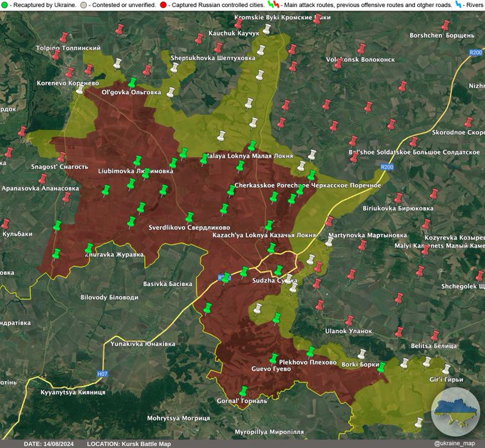Click the green Recaptured by Ukraine legend dot
The width and height of the screenshot is (485, 448).
(x=4, y=5)
